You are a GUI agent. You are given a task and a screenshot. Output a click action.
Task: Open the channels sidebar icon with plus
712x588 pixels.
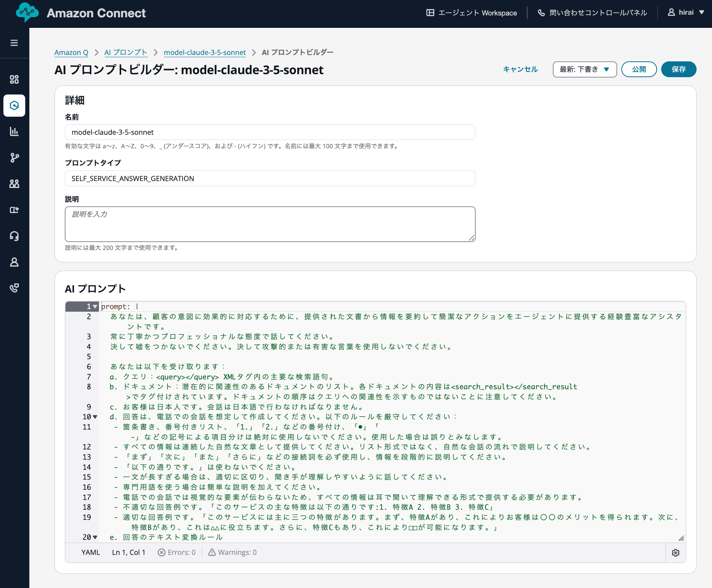click(x=14, y=210)
